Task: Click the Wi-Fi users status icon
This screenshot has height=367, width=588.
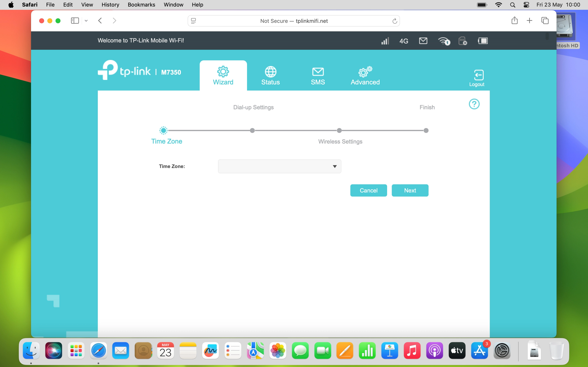Action: 444,41
